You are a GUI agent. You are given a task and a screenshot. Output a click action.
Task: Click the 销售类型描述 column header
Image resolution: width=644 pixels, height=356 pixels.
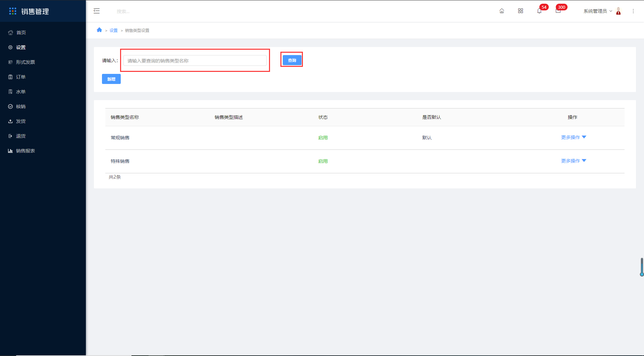(229, 117)
